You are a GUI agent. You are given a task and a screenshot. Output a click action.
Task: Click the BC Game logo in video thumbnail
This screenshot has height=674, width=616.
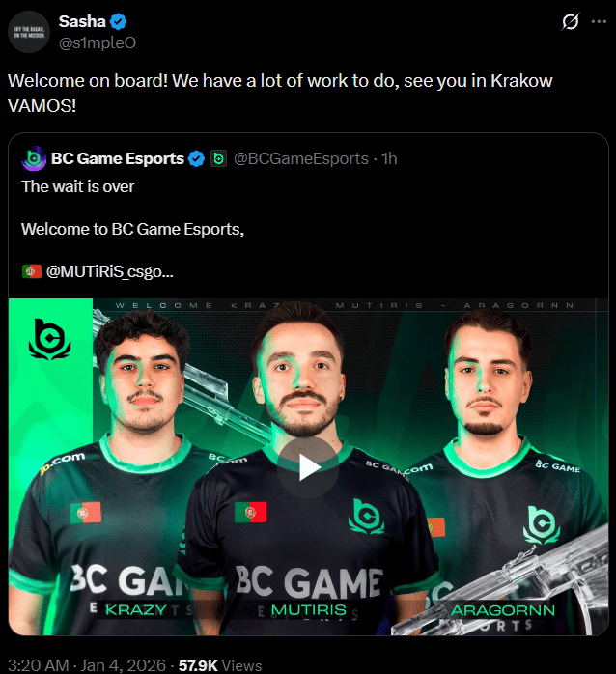coord(50,340)
